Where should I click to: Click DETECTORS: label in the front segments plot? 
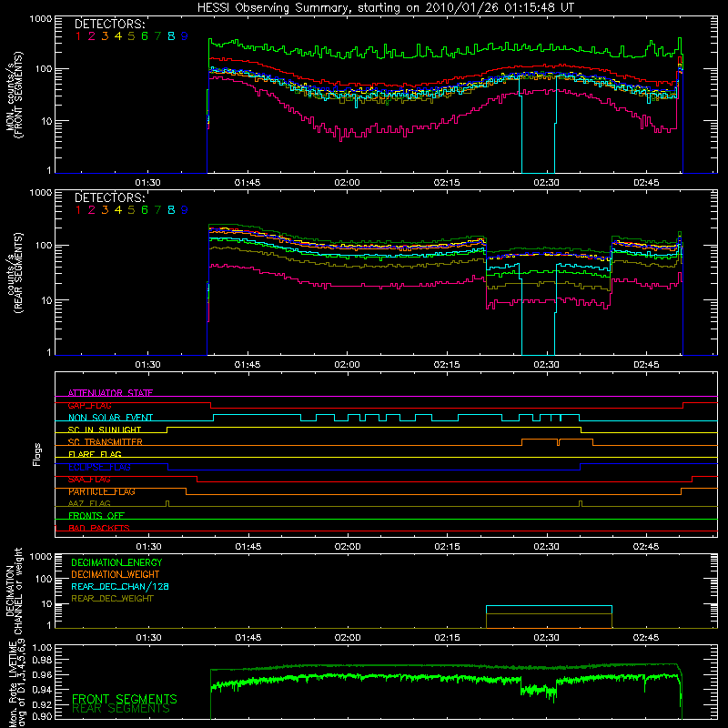coord(109,25)
